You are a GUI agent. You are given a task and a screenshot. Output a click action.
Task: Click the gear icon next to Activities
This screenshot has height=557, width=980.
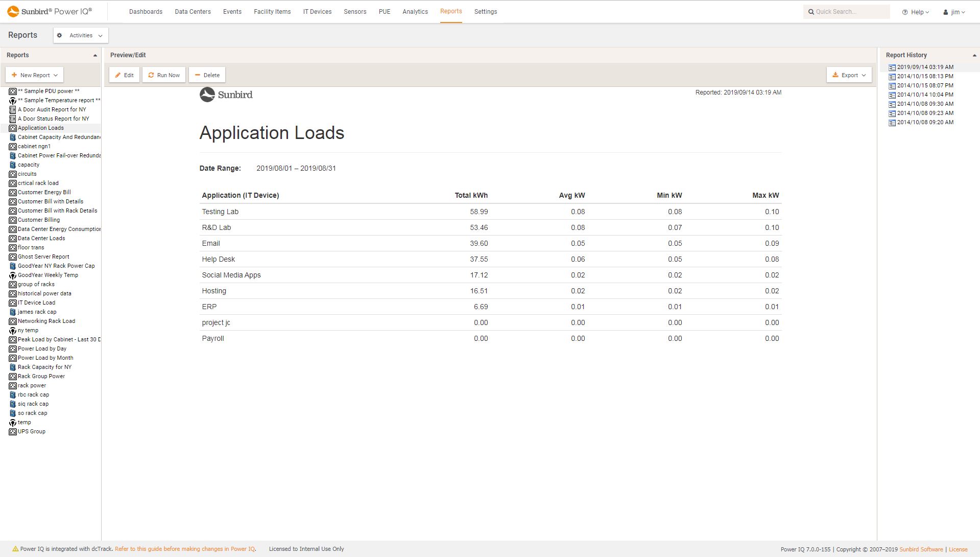(x=59, y=35)
